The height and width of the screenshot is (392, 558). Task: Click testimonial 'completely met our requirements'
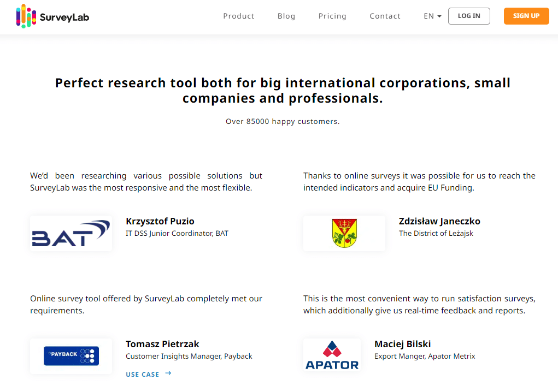(x=146, y=305)
